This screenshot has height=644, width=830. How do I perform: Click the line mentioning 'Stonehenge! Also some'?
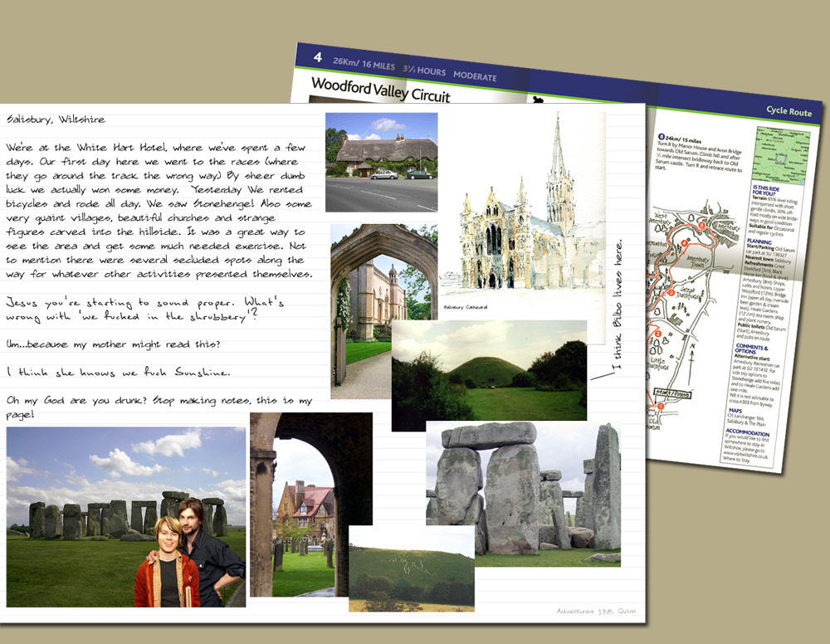(159, 203)
